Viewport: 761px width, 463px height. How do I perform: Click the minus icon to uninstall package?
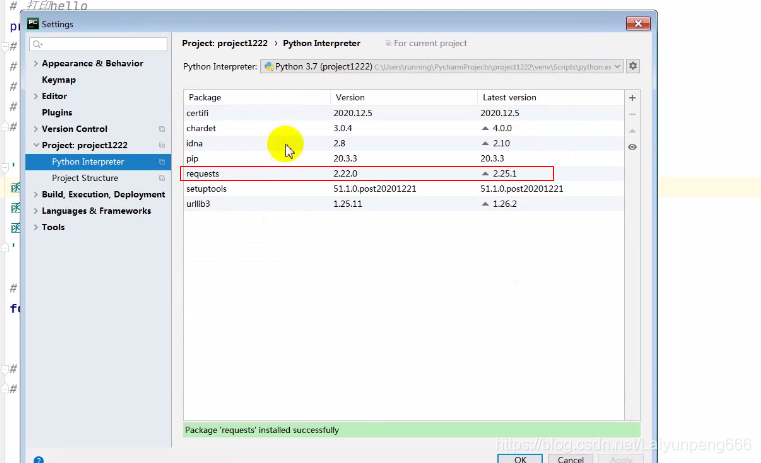[632, 114]
